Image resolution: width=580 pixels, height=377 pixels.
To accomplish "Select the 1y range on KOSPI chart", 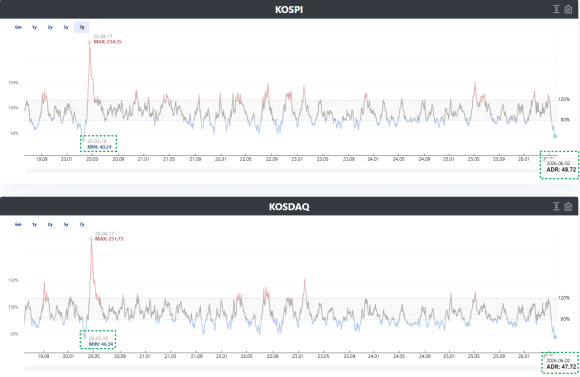I will point(34,27).
